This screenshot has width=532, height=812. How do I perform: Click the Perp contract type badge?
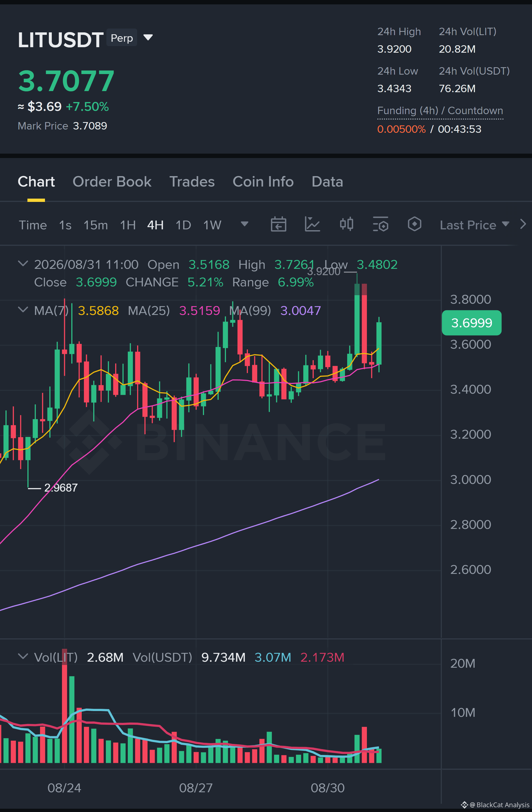122,38
